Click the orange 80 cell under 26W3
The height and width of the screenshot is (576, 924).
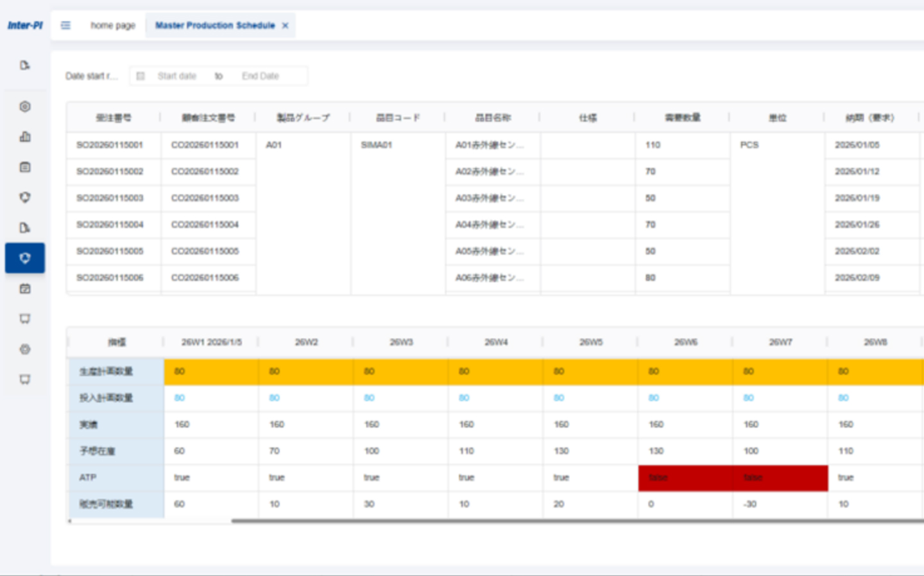pyautogui.click(x=401, y=371)
